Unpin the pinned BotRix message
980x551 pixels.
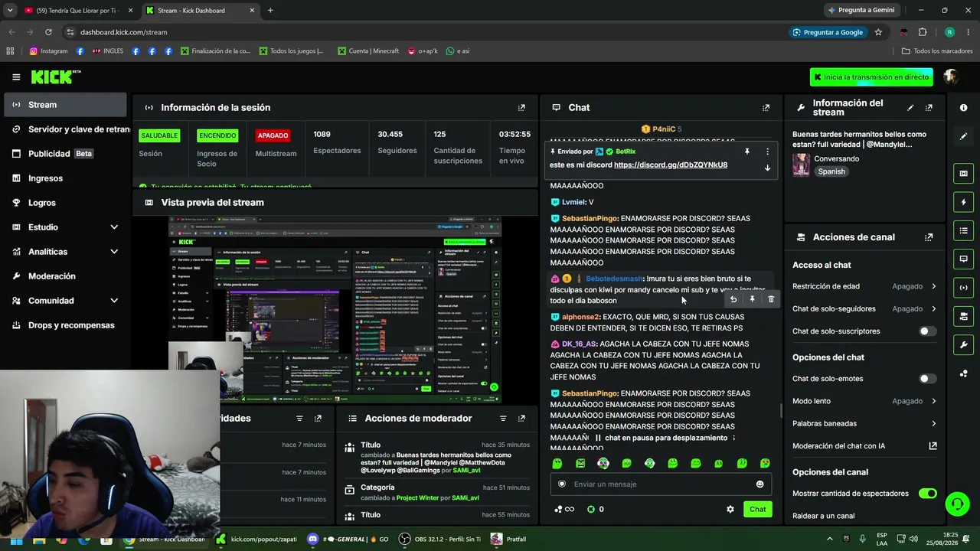(x=746, y=152)
